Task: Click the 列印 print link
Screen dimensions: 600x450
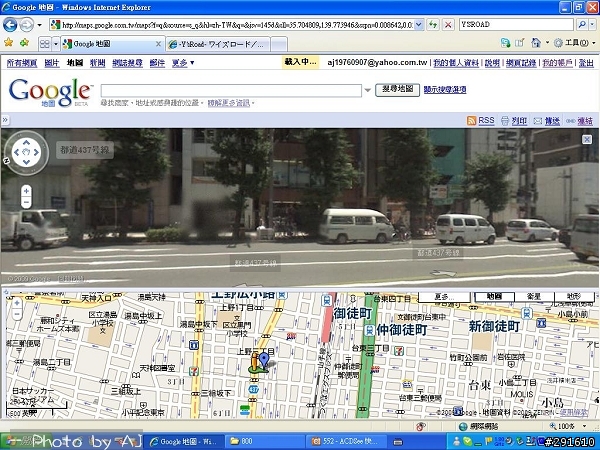Action: click(x=519, y=121)
